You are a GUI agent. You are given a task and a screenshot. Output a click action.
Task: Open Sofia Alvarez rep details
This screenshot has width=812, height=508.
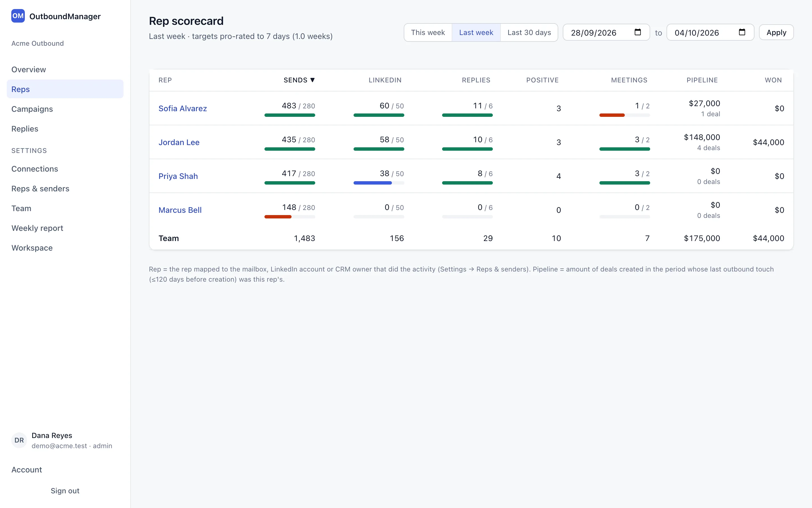tap(182, 109)
